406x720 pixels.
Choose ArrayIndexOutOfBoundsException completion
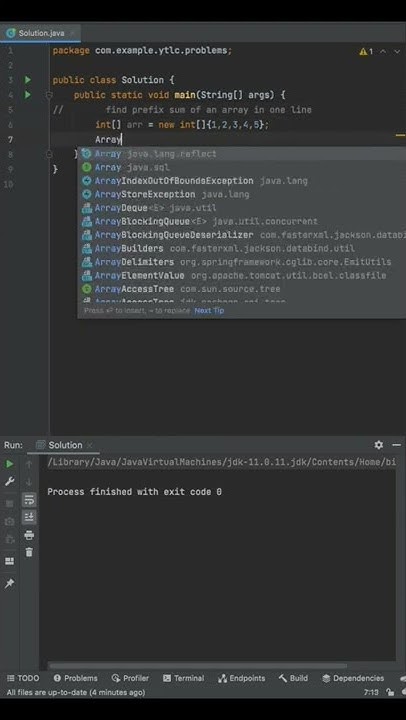[x=242, y=181]
